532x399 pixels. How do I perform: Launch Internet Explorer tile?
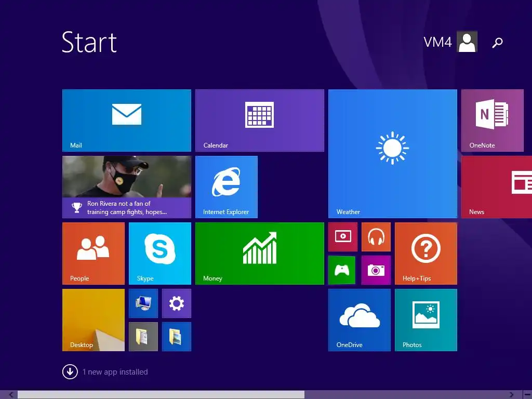227,187
